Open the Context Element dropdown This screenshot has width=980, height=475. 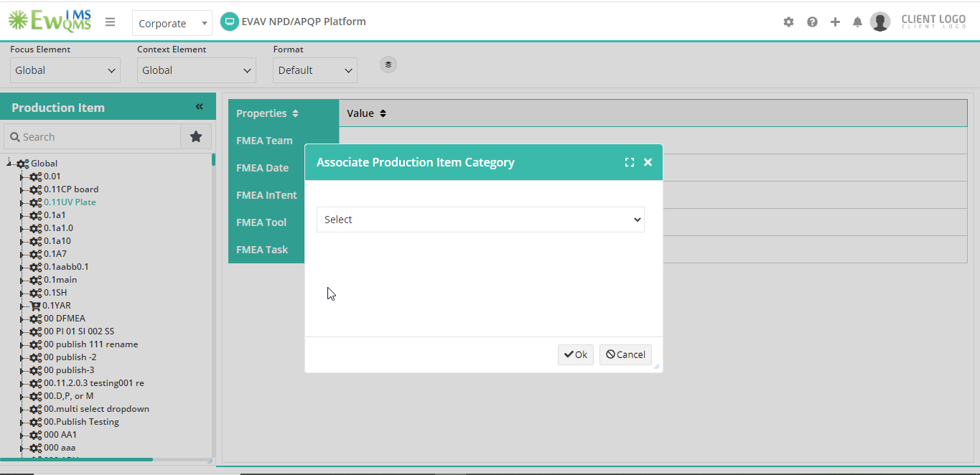pos(197,70)
